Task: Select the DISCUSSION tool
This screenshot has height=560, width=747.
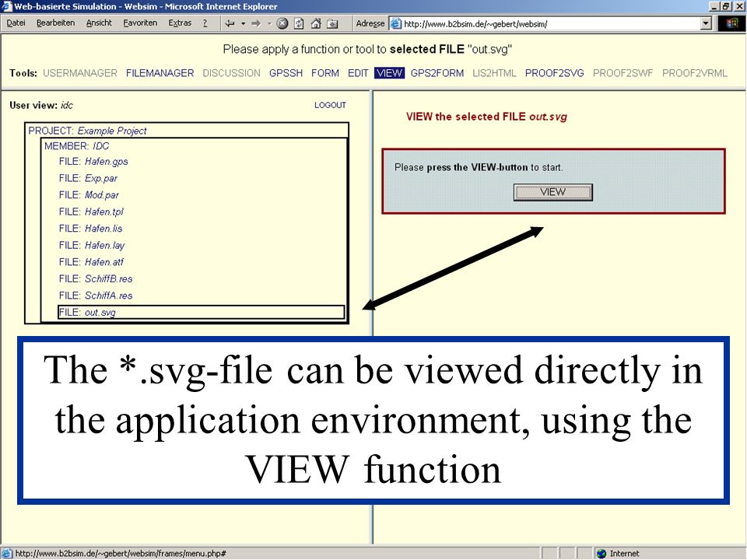Action: 232,73
